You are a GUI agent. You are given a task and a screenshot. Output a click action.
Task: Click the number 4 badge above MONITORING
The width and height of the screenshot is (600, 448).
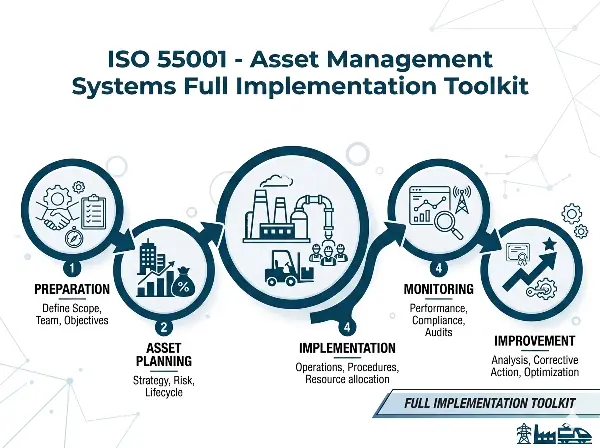(x=439, y=268)
